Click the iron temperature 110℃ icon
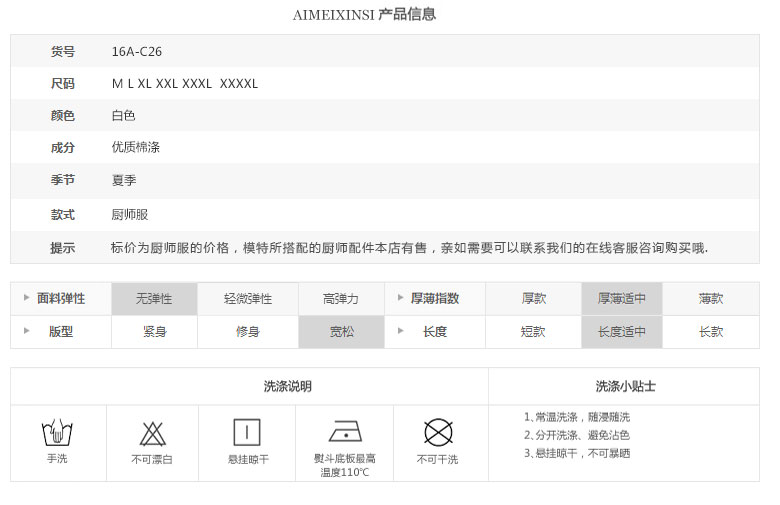 (345, 431)
